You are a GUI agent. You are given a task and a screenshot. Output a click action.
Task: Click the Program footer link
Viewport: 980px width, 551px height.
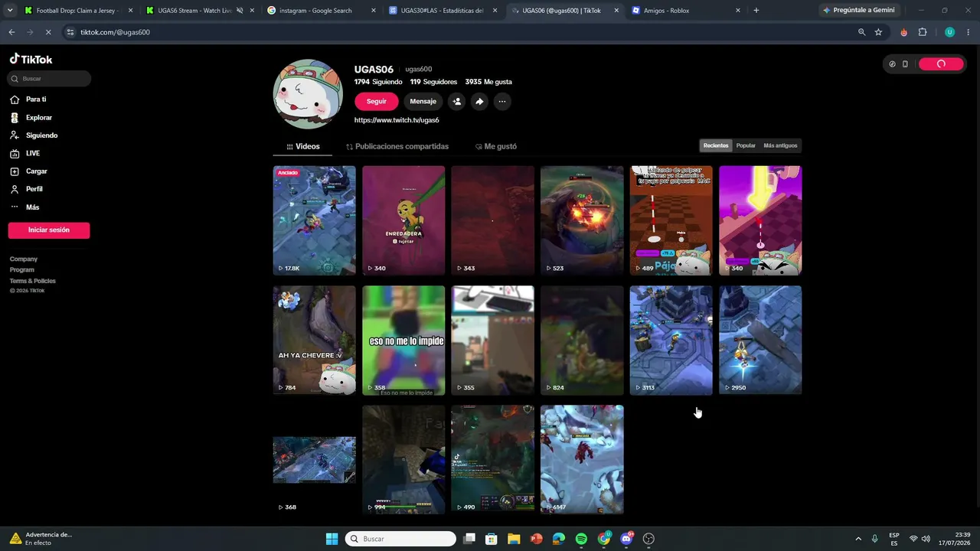click(x=22, y=270)
